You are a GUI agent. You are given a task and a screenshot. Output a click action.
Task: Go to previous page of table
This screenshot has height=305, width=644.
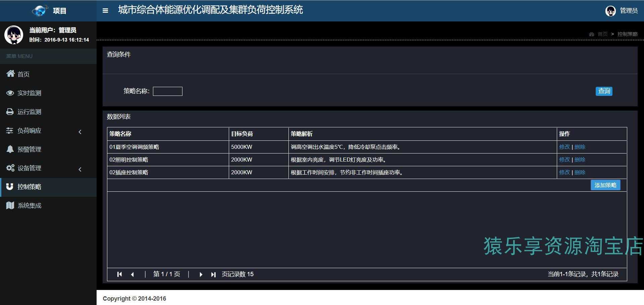coord(132,274)
